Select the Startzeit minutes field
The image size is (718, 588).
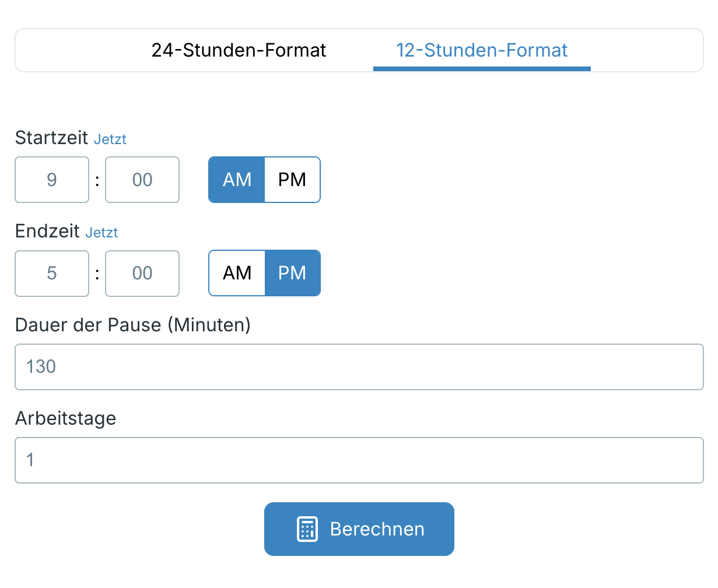point(142,180)
